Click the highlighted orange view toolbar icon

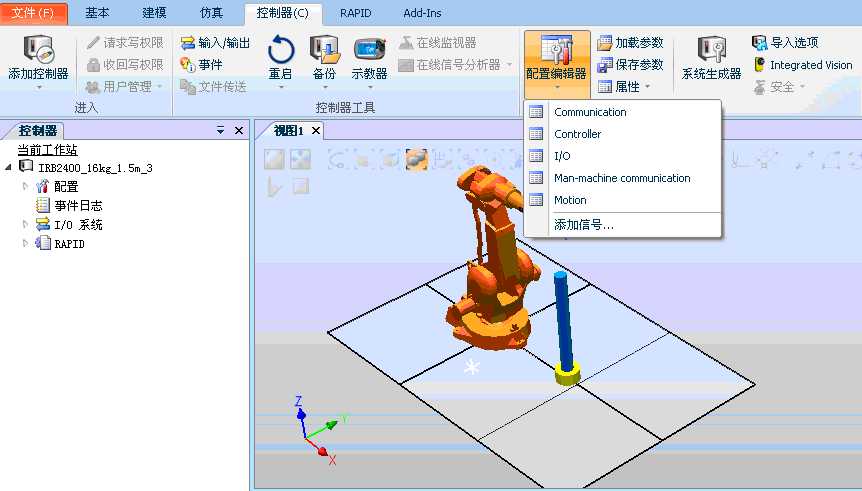coord(416,159)
